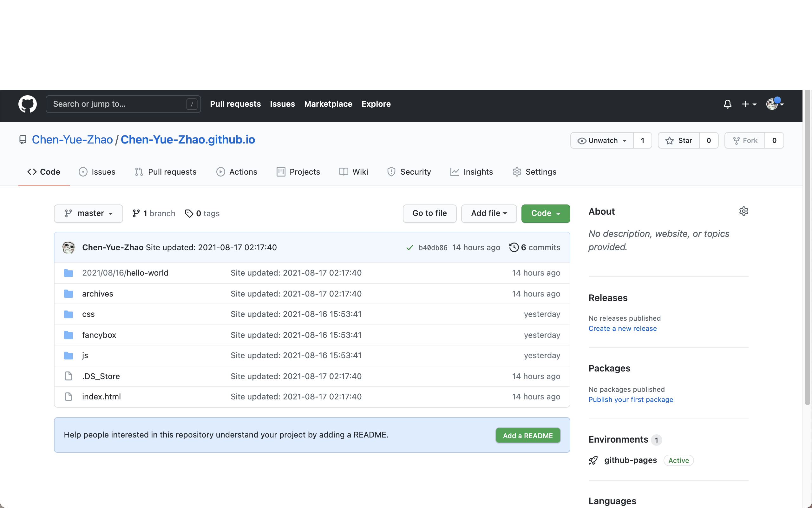Screen dimensions: 812x508
Task: Open the github-pages environment
Action: click(631, 460)
